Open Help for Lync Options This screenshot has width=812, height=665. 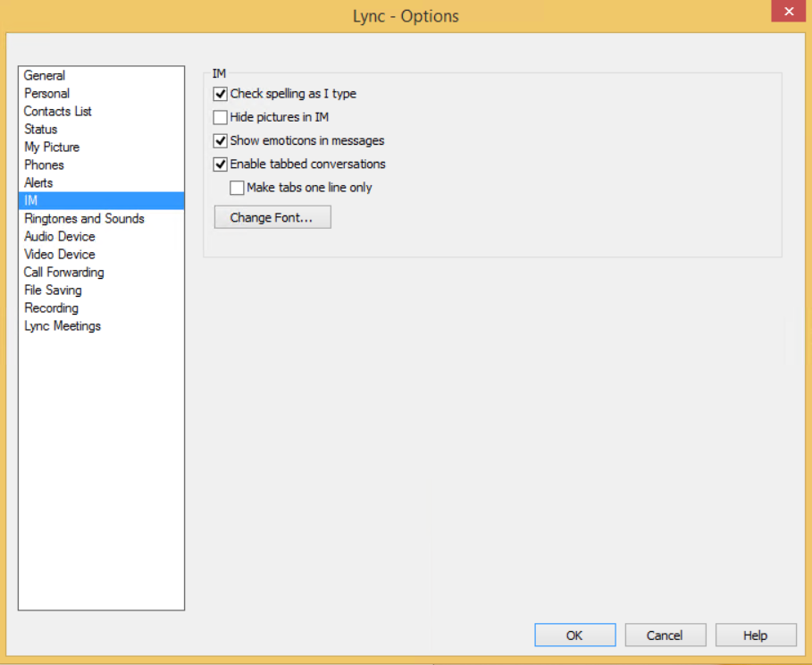coord(756,635)
